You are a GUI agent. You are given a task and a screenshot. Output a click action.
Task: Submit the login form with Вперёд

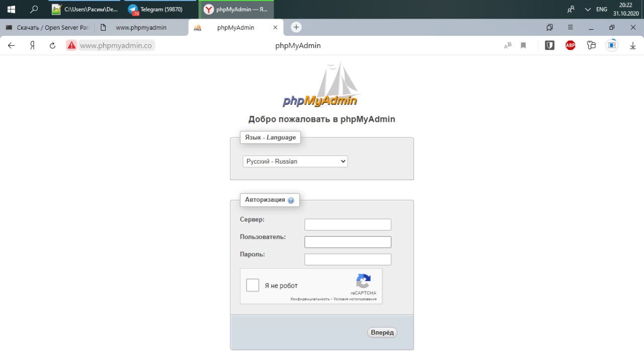click(382, 332)
